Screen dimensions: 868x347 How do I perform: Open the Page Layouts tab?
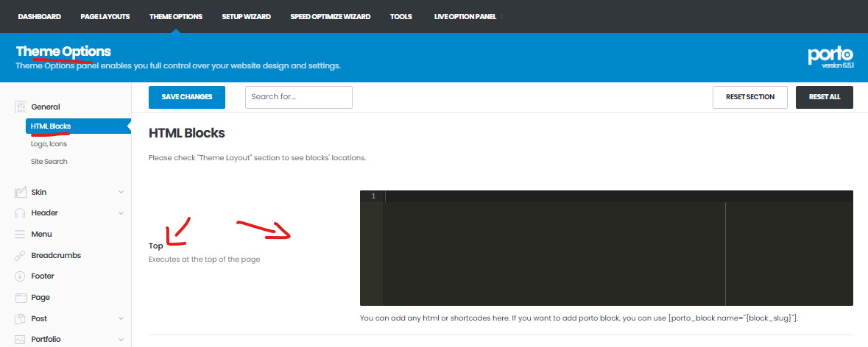[105, 17]
